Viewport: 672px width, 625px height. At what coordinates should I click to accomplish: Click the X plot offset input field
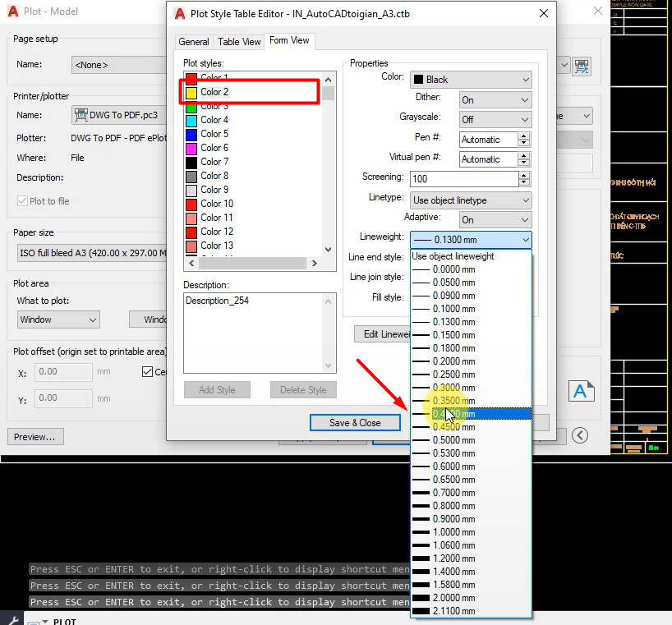pyautogui.click(x=63, y=372)
